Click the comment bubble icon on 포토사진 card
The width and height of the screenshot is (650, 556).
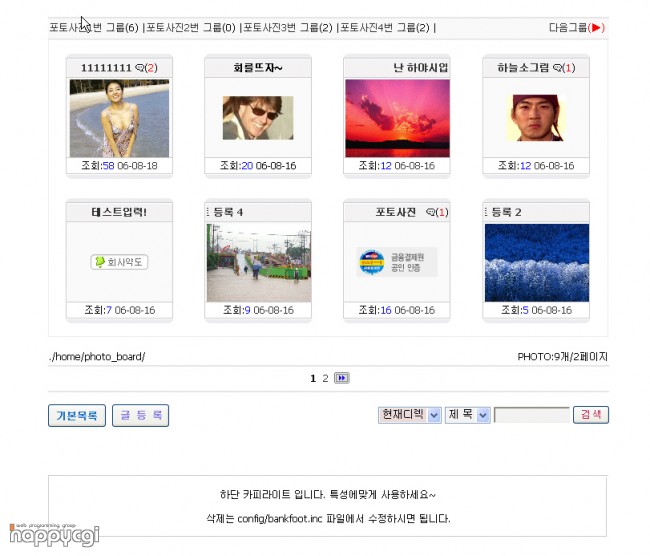[x=431, y=212]
